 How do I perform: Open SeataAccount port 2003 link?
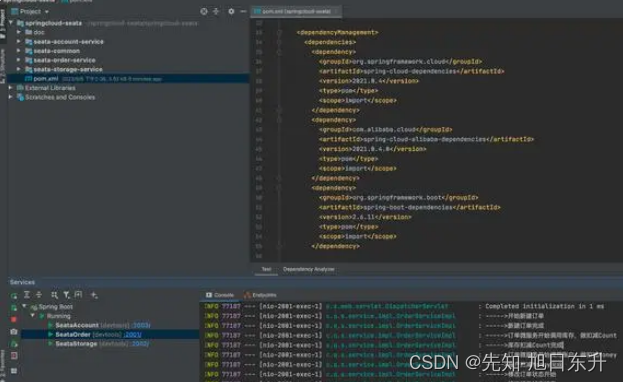click(141, 325)
